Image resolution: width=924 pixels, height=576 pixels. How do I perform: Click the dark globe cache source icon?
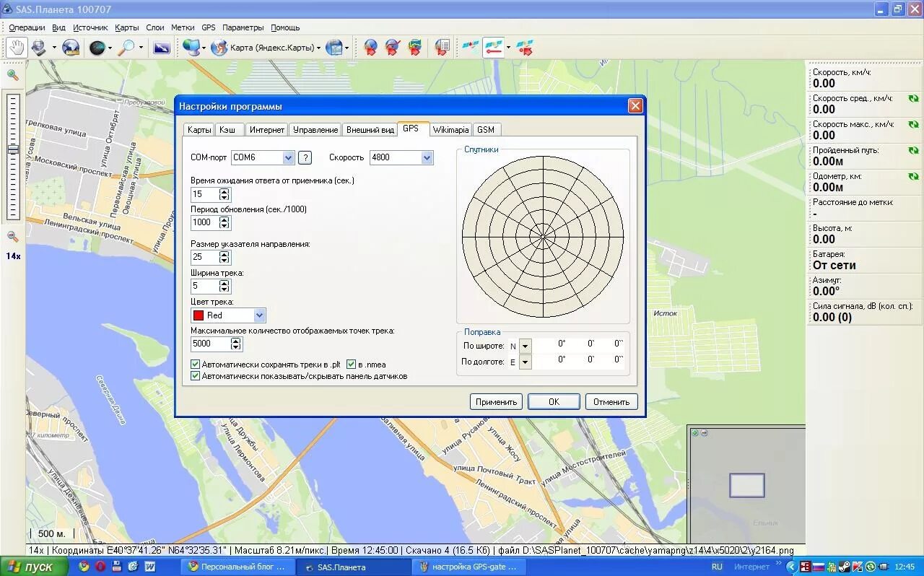[96, 48]
